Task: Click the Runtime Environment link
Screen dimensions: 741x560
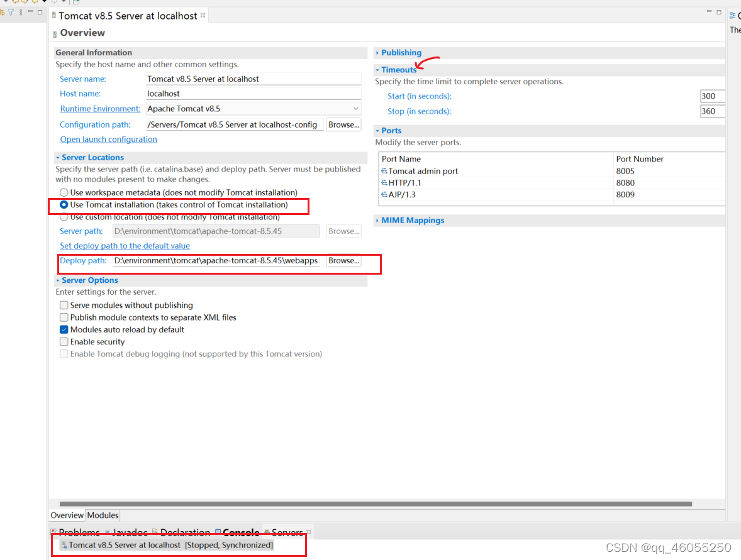Action: pyautogui.click(x=100, y=109)
